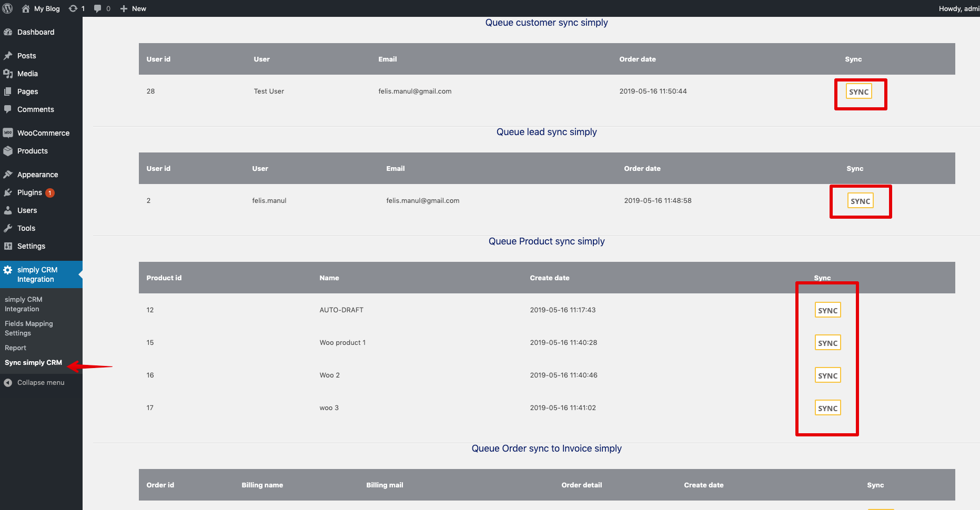Click the plus New icon
980x510 pixels.
pos(124,8)
